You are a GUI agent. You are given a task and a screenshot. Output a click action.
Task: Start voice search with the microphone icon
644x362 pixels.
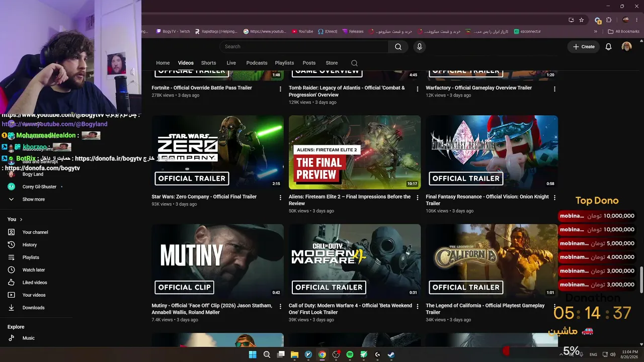pyautogui.click(x=420, y=47)
